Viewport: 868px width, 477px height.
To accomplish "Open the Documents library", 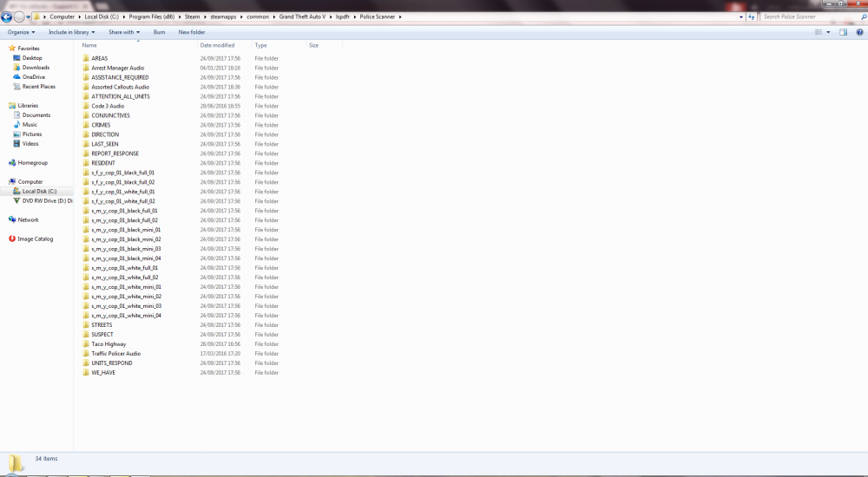I will pyautogui.click(x=36, y=115).
